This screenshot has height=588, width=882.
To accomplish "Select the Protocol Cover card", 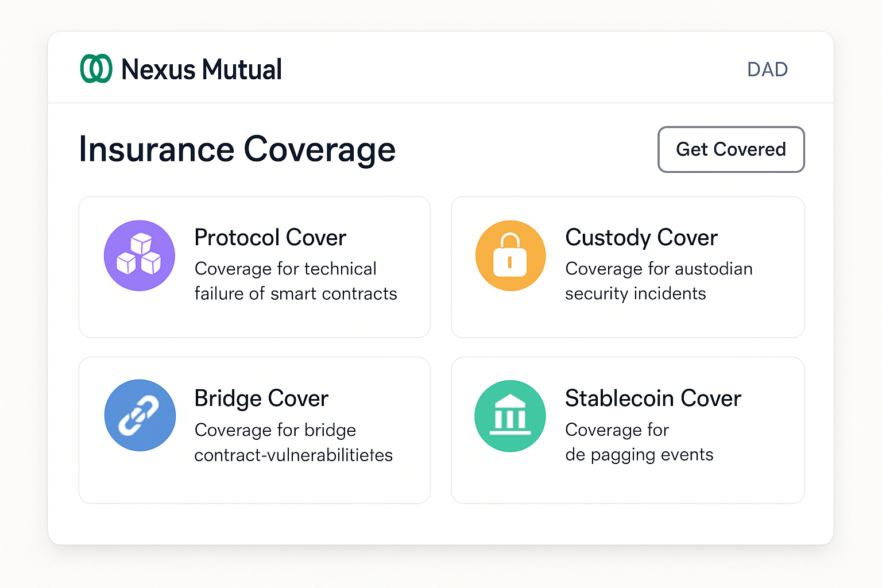I will tap(254, 267).
